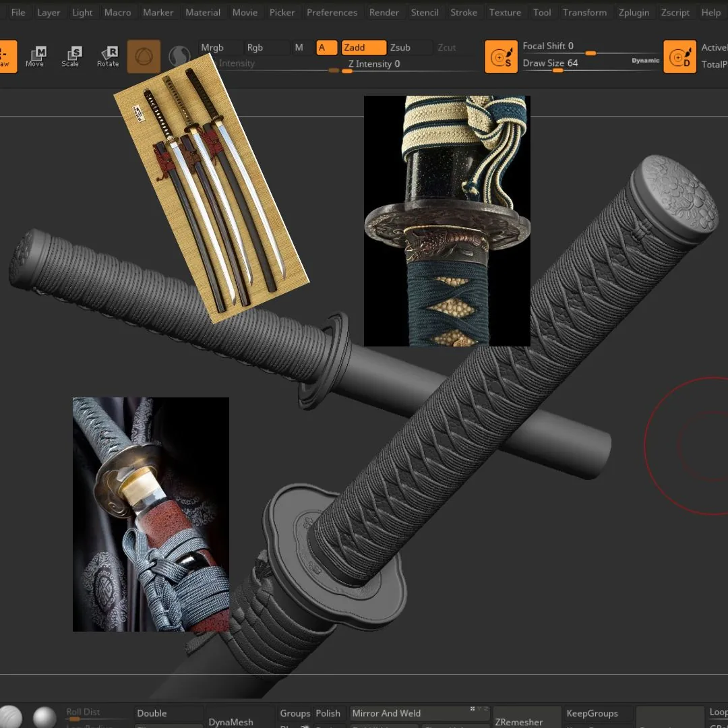Click the grey material sphere at bottom
This screenshot has width=728, height=728.
(45, 717)
